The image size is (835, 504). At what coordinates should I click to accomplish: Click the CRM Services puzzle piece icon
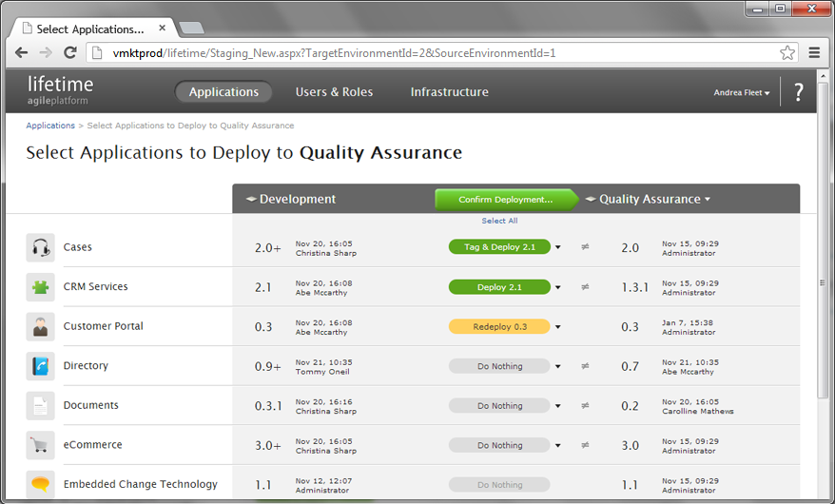(x=41, y=287)
